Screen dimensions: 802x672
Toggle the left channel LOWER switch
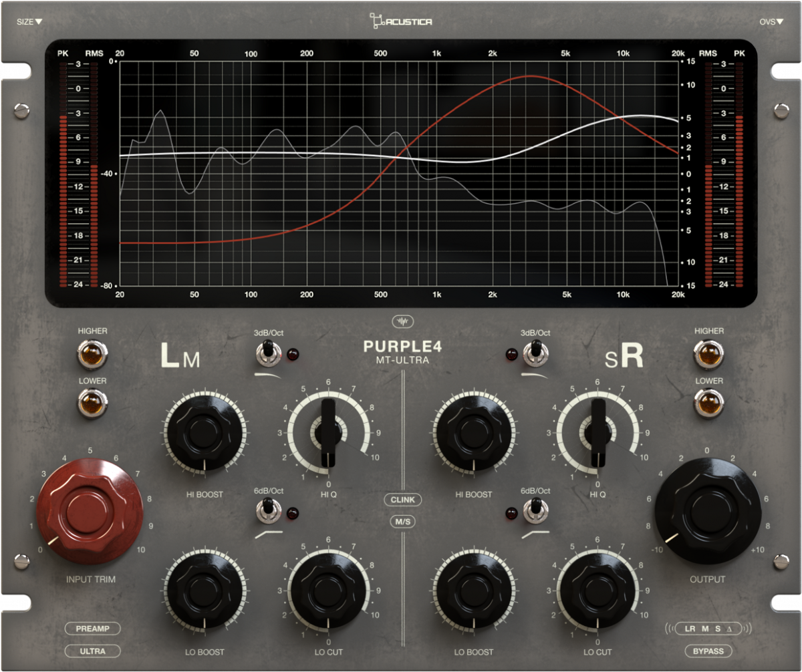pyautogui.click(x=94, y=403)
